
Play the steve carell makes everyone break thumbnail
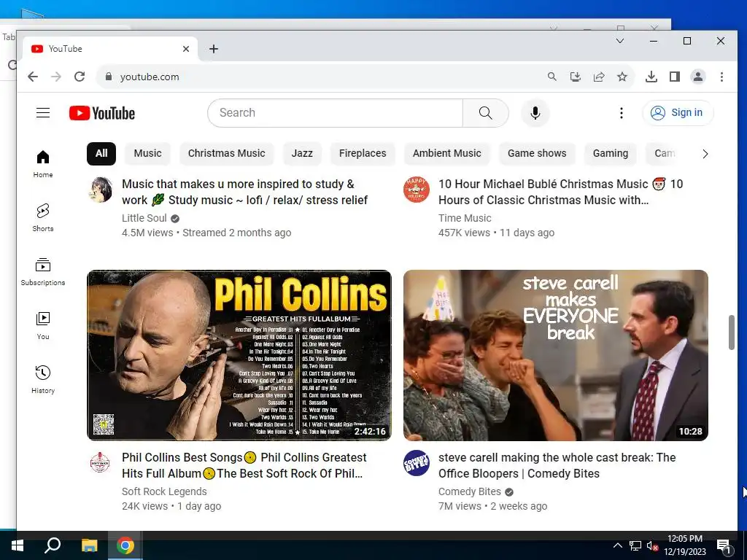click(555, 355)
